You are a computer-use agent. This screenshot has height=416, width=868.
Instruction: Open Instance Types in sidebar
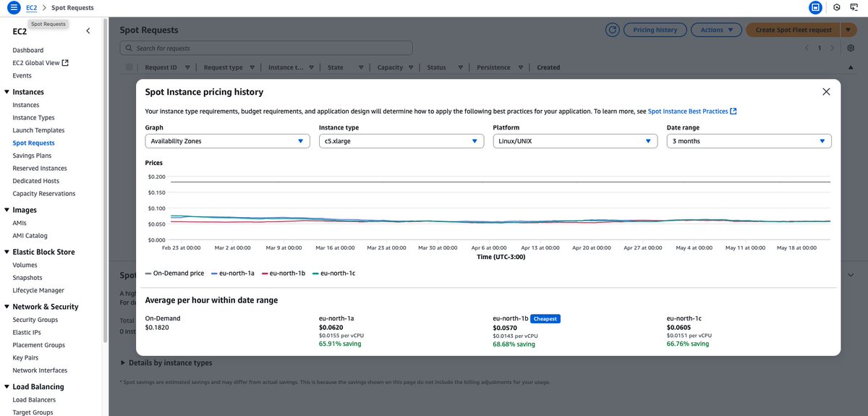[33, 117]
